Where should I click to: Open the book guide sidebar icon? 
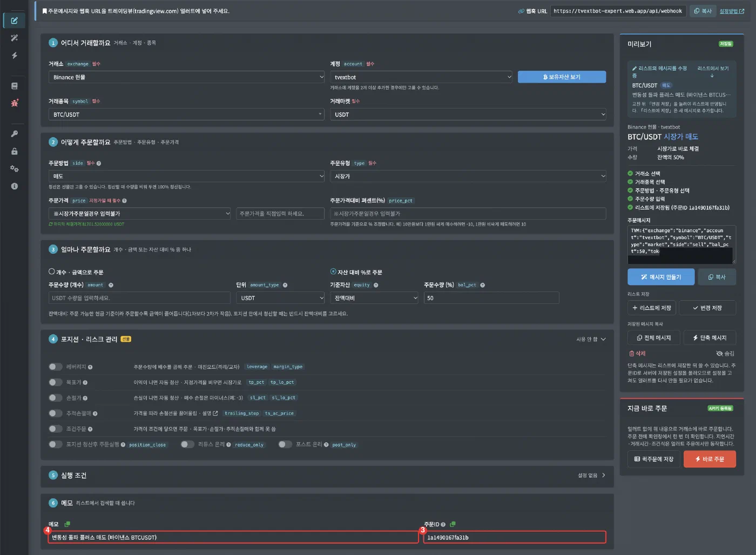pos(15,86)
